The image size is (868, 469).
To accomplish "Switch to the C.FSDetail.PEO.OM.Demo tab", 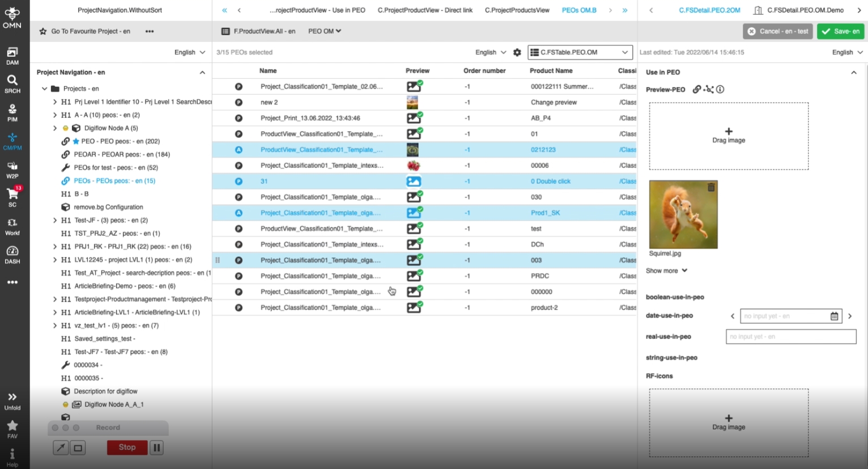I will coord(805,10).
